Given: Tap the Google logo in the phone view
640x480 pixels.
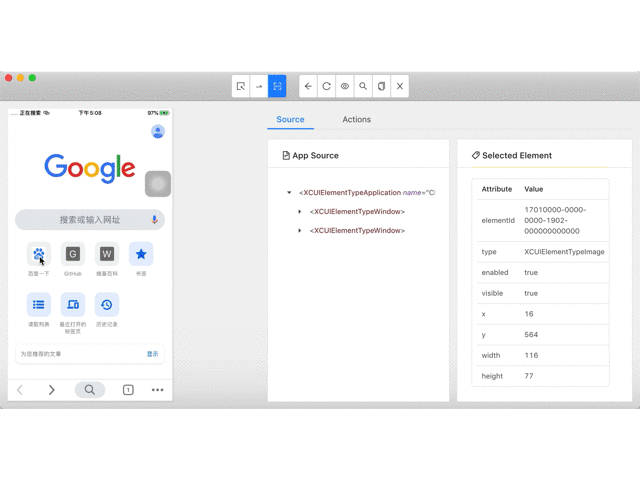Looking at the screenshot, I should point(90,168).
